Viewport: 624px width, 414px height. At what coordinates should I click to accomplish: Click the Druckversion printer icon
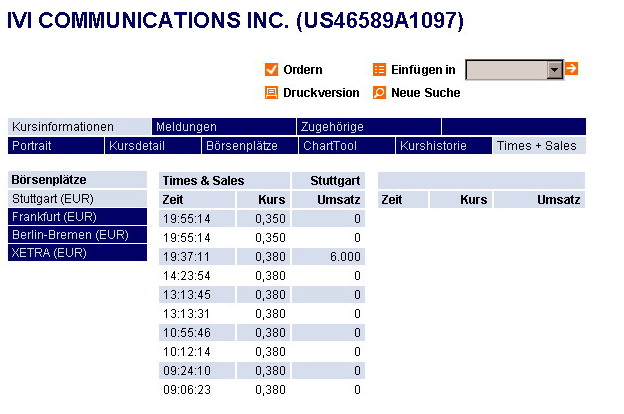270,92
